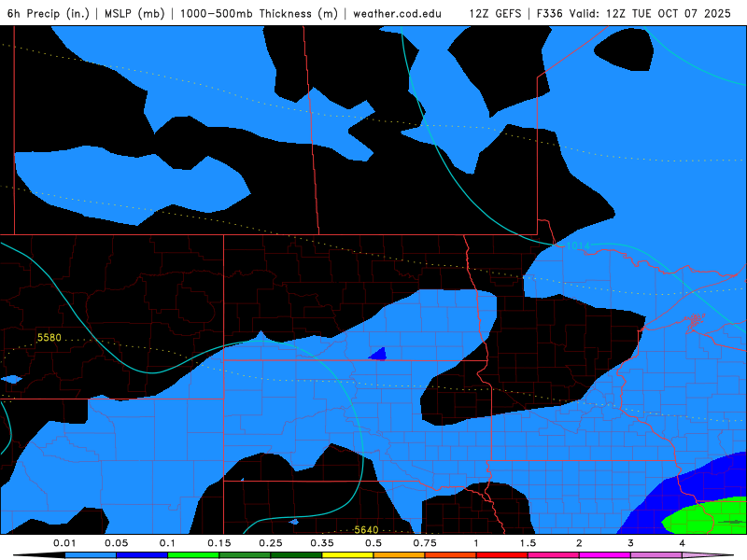
Task: Pick the orange 0.5–0.75 legend swatch
Action: [x=400, y=555]
